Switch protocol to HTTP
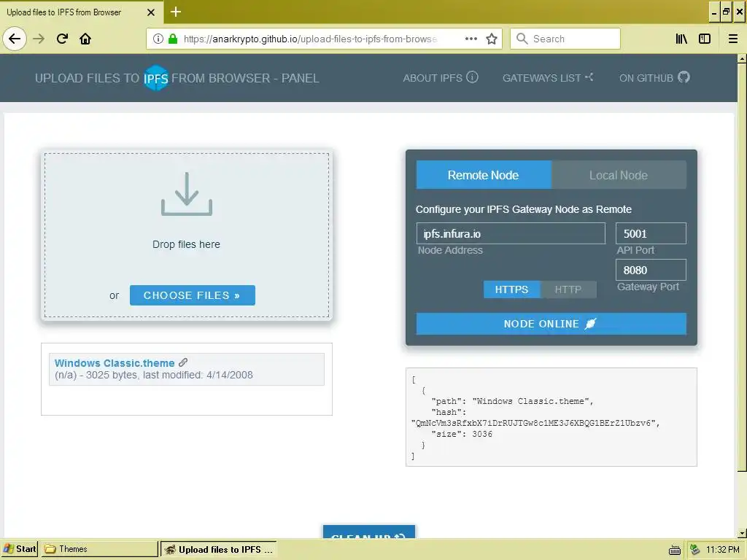 (568, 289)
